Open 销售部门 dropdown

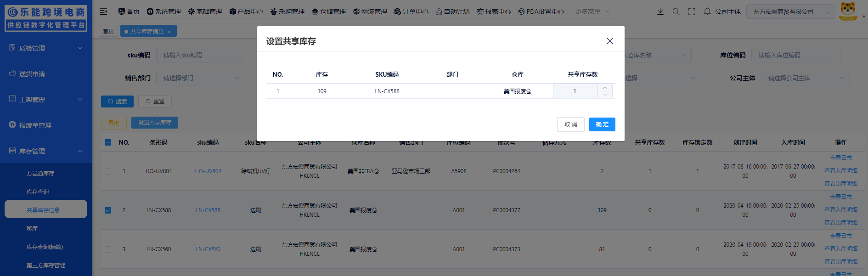point(201,78)
